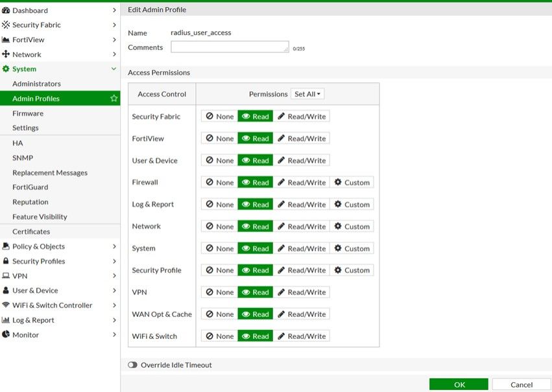Click Cancel to discard changes
Screen dimensions: 552x392
click(x=522, y=384)
